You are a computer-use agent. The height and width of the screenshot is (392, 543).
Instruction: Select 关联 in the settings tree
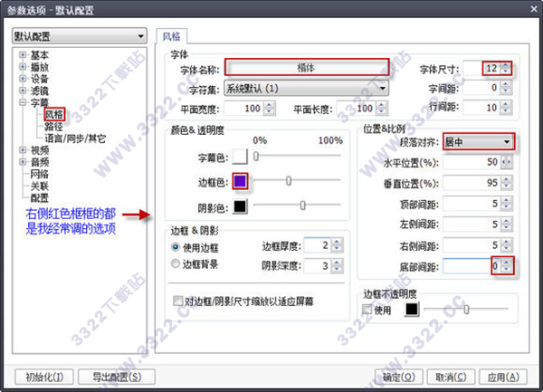point(40,186)
